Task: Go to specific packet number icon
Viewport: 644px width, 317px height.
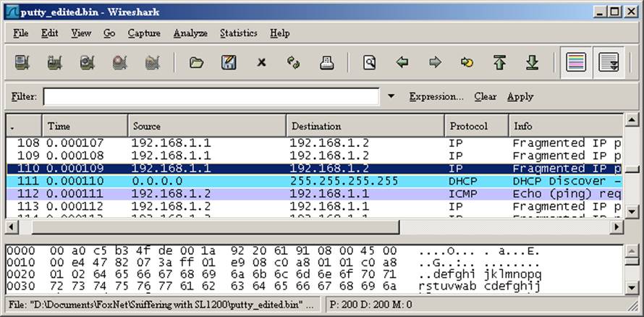Action: click(467, 63)
